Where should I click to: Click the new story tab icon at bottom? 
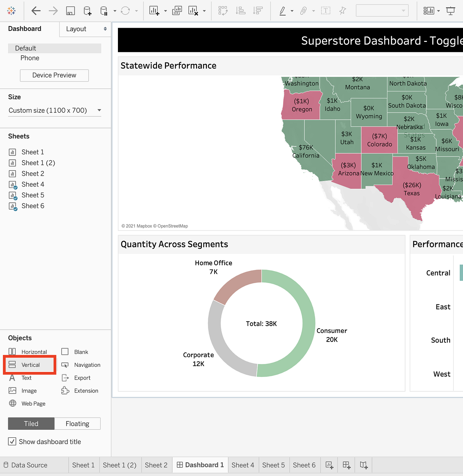[x=364, y=465]
